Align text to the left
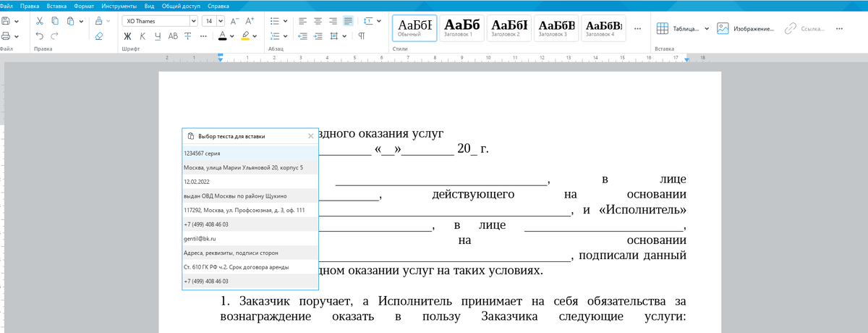Viewport: 868px width, 333px height. coord(303,21)
